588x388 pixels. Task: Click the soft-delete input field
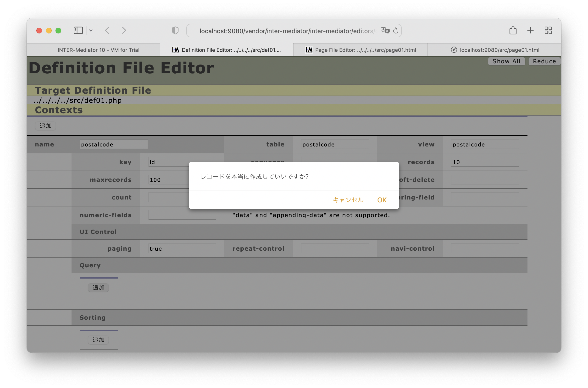tap(485, 180)
